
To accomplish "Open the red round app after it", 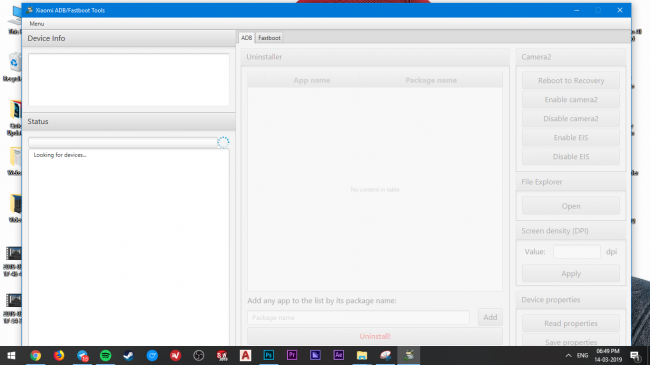I will (175, 355).
